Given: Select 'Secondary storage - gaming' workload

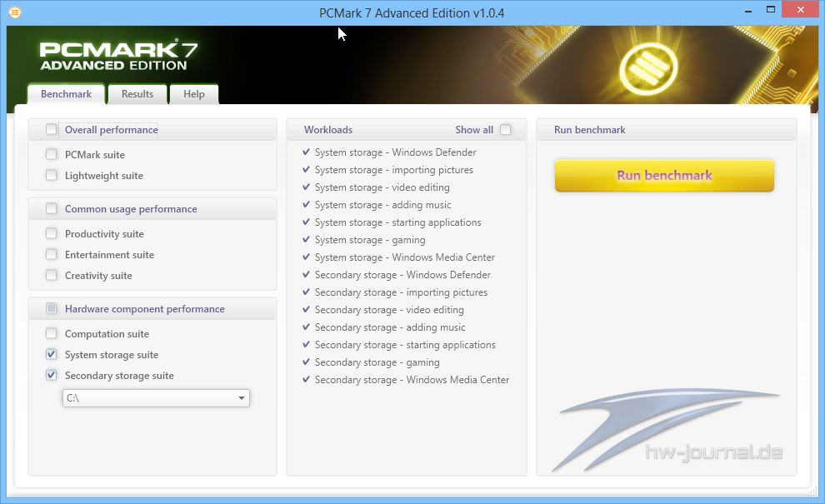Looking at the screenshot, I should (x=372, y=362).
